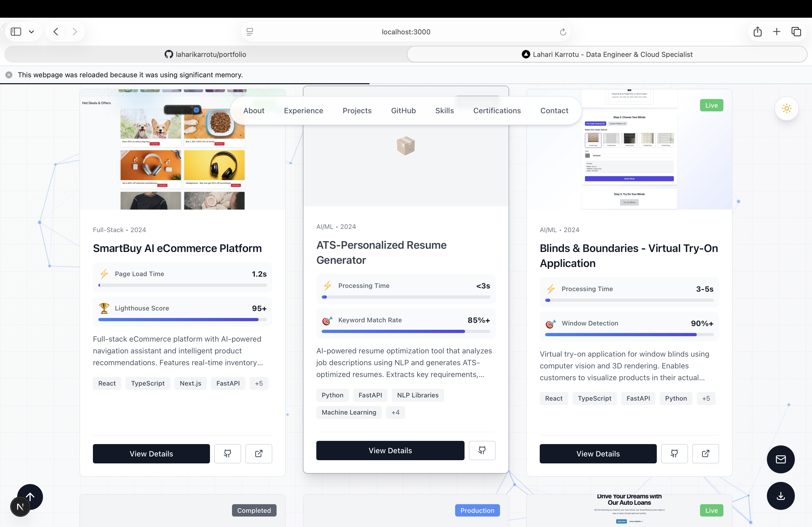Viewport: 812px width, 527px height.
Task: Click the floating email envelope button
Action: click(x=781, y=459)
